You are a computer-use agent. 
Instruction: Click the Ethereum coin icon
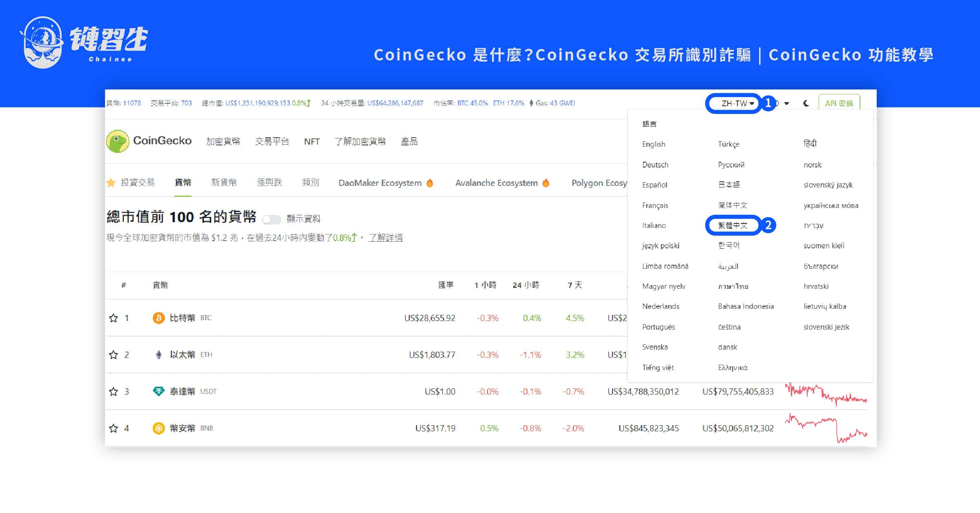click(158, 355)
